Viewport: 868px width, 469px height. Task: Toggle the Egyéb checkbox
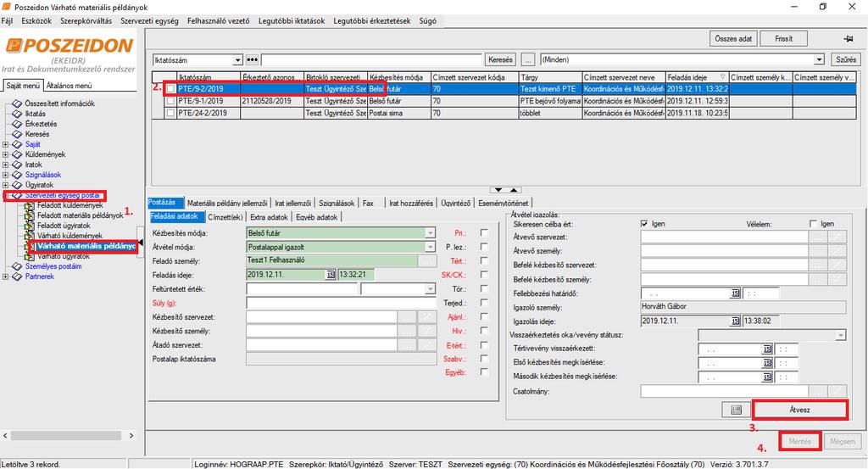[484, 372]
